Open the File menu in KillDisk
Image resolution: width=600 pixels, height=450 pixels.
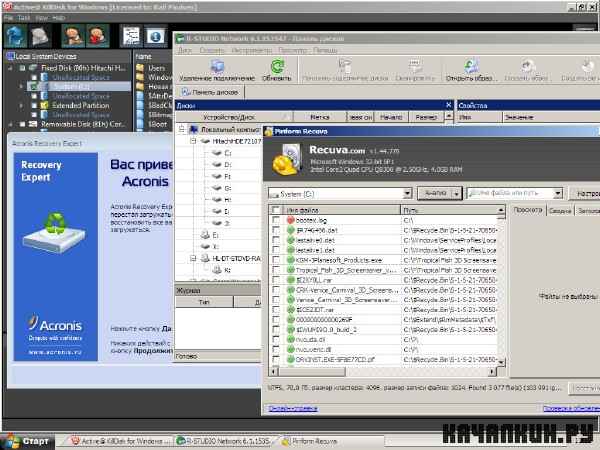pyautogui.click(x=8, y=18)
